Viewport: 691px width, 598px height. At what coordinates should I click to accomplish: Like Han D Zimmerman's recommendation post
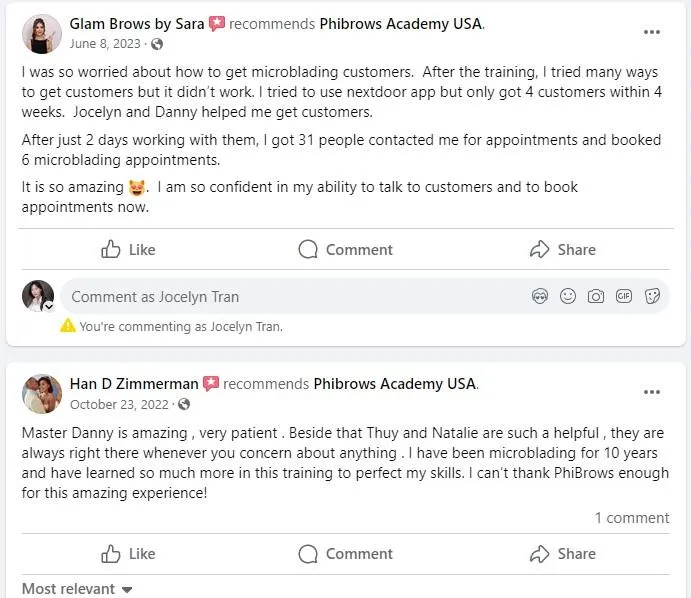coord(129,553)
